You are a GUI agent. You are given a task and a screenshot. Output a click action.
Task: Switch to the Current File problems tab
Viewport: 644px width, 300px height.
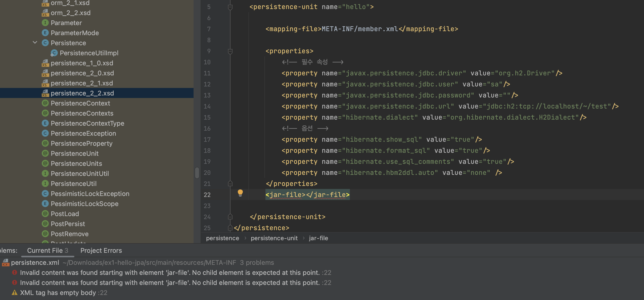pos(48,251)
